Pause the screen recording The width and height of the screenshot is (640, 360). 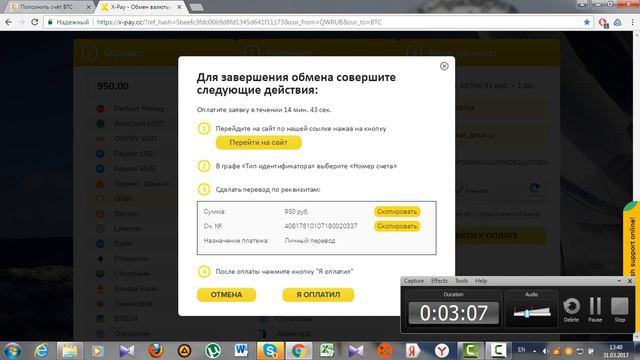pos(595,309)
